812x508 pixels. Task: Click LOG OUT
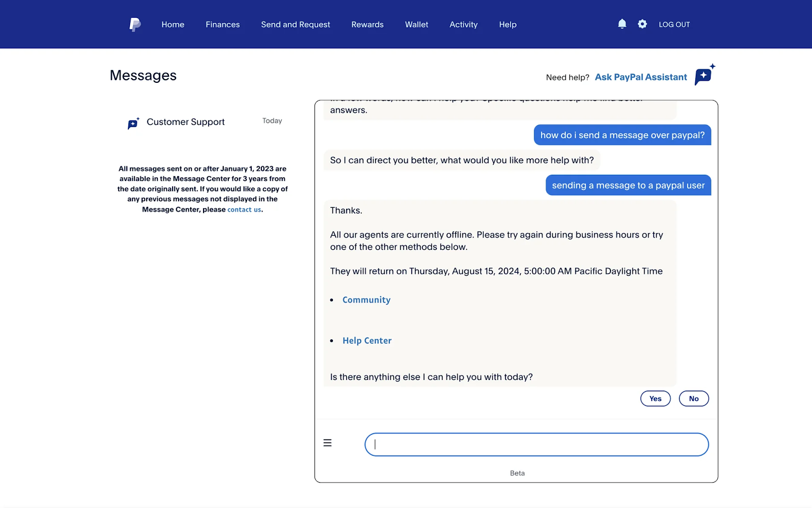coord(674,24)
